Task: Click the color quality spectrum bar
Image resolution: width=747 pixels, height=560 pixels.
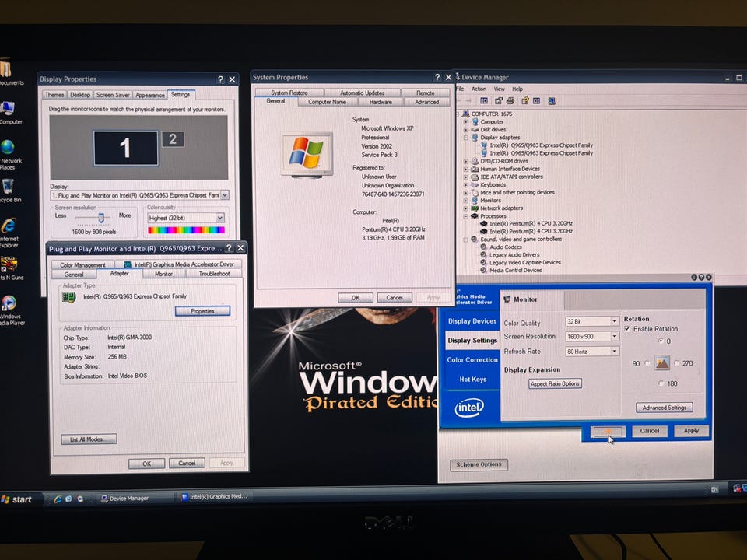Action: 186,230
